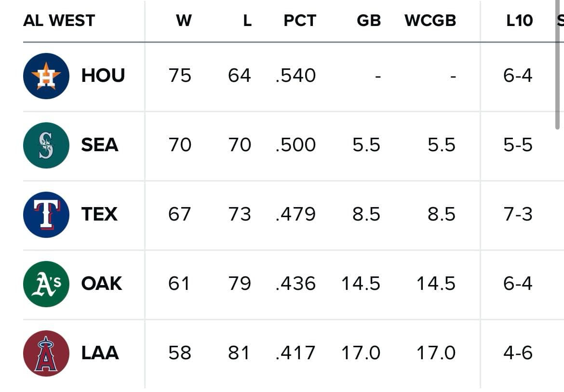The height and width of the screenshot is (392, 564).
Task: Select the AL WEST division heading
Action: 59,21
